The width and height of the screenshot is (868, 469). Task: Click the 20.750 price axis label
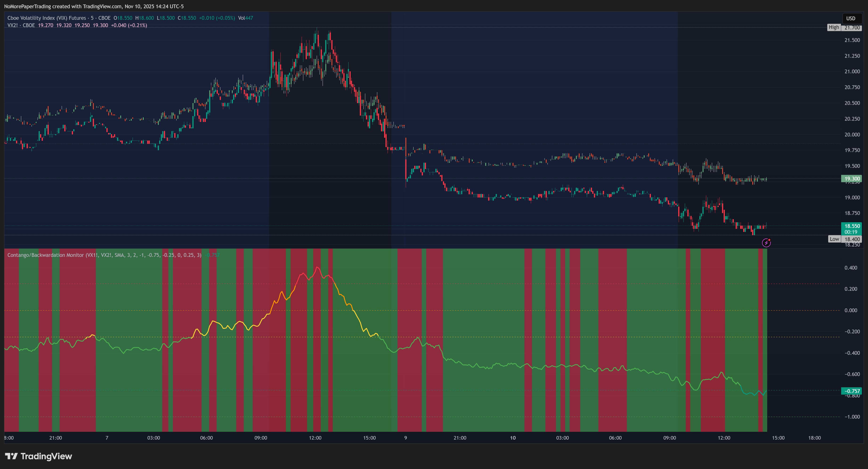pos(852,87)
